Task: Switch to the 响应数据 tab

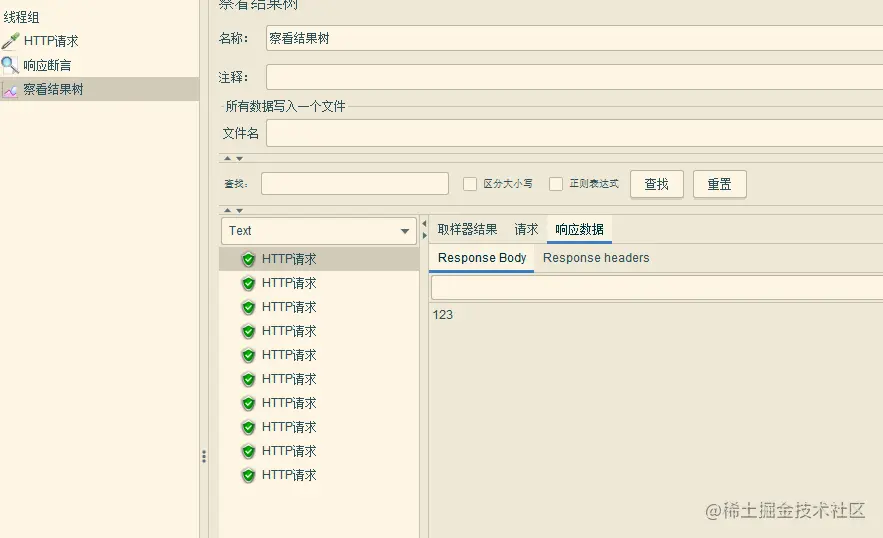Action: click(x=579, y=229)
